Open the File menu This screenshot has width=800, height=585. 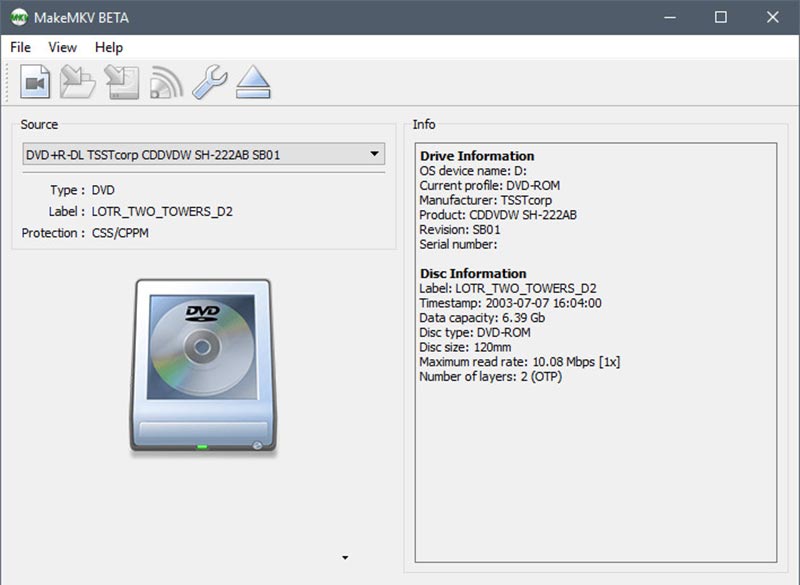[18, 47]
